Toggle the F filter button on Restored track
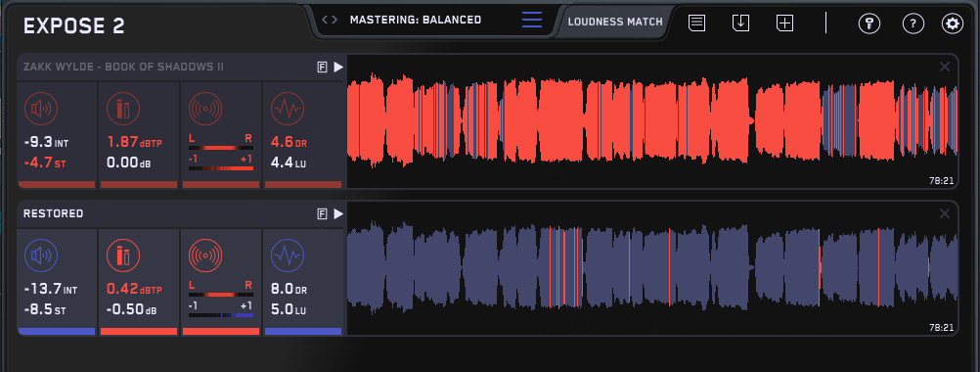Image resolution: width=980 pixels, height=372 pixels. 323,214
